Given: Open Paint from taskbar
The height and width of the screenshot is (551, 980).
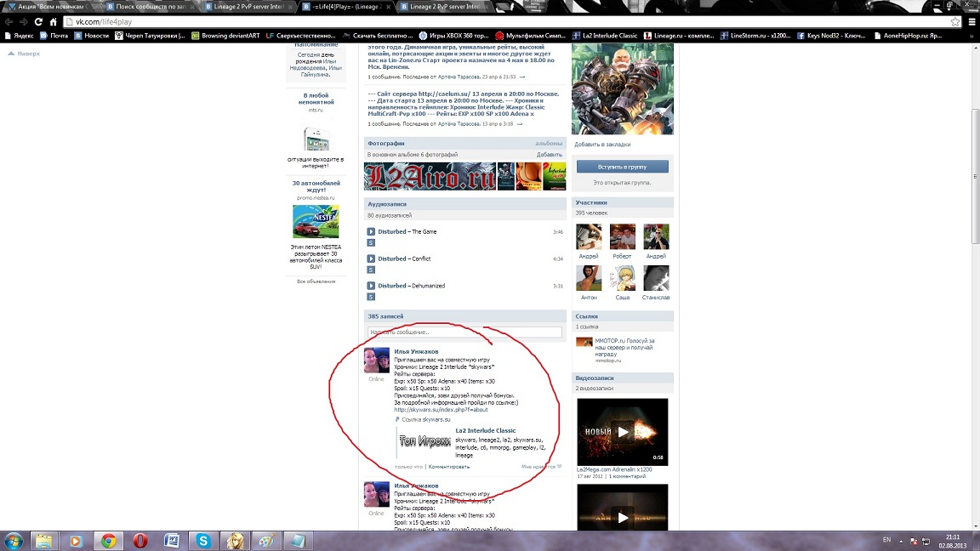Looking at the screenshot, I should coord(266,541).
